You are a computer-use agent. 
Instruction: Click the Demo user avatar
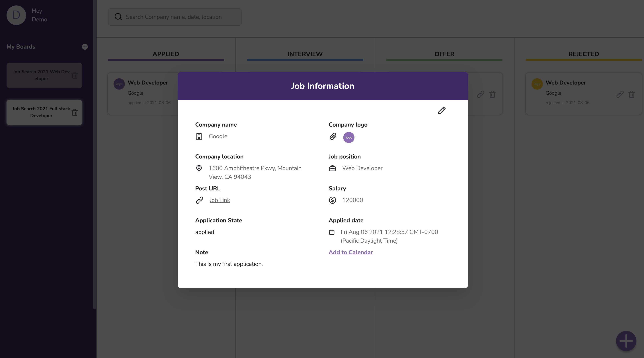tap(16, 15)
